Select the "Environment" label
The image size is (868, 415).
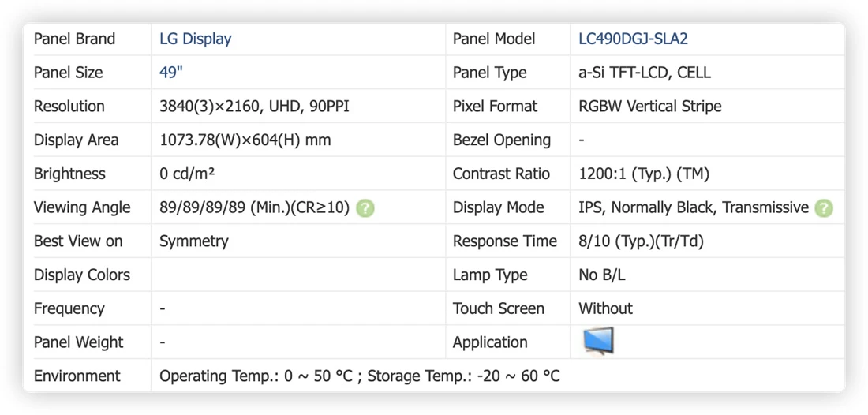[x=77, y=376]
